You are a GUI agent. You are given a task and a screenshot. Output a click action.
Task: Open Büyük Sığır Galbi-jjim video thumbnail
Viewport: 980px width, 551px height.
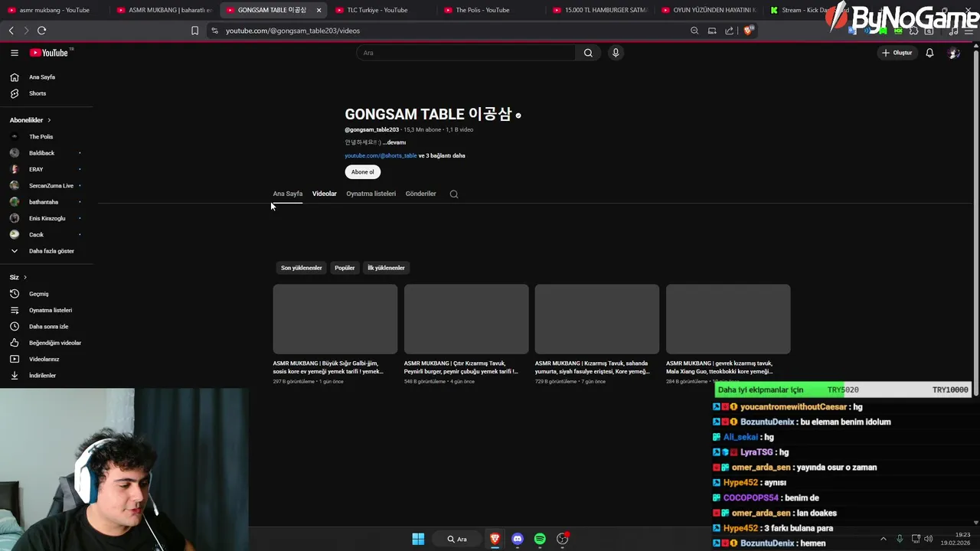tap(335, 319)
